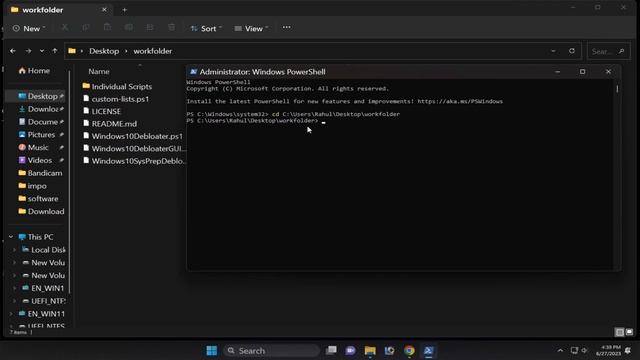Open the Sort dropdown menu
Screen dimensions: 640x360
206,29
